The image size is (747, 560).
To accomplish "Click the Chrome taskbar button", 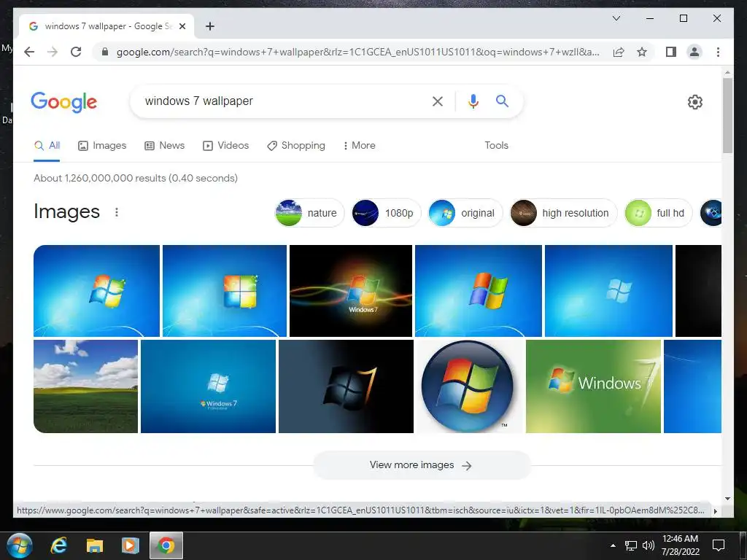I will [x=166, y=545].
